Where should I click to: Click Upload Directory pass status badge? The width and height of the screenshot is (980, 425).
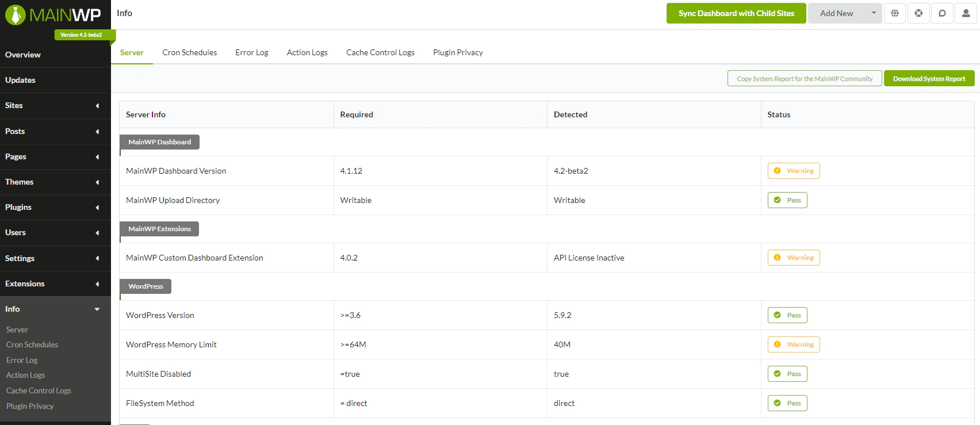coord(787,200)
